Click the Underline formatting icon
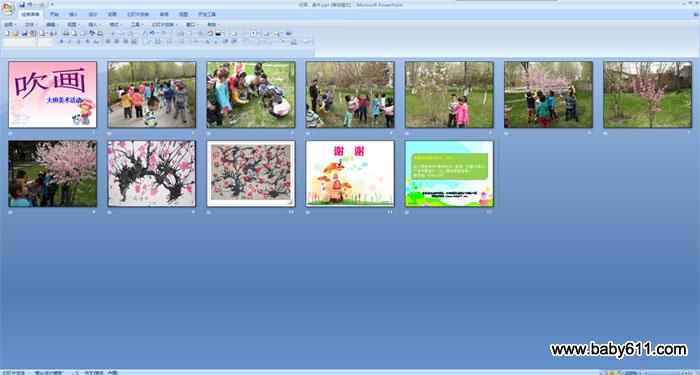Viewport: 700px width, 375px height. pos(79,42)
